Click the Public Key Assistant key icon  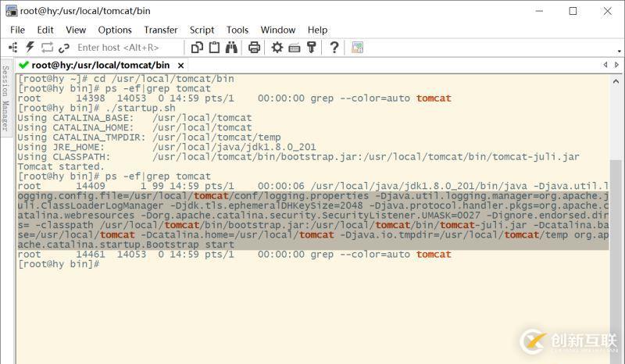[311, 47]
